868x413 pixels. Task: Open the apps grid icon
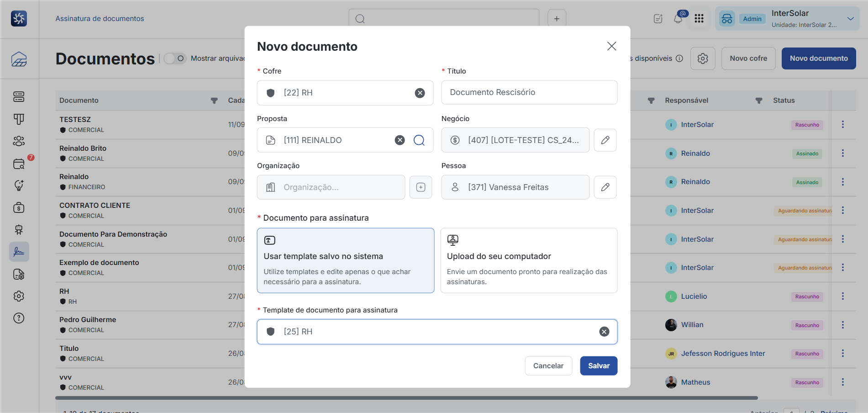click(699, 19)
